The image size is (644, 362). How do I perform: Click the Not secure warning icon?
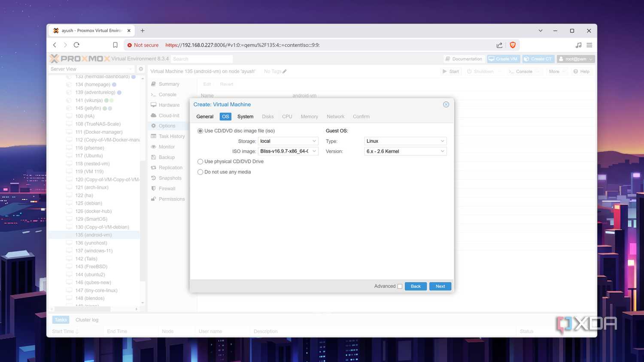pyautogui.click(x=130, y=45)
